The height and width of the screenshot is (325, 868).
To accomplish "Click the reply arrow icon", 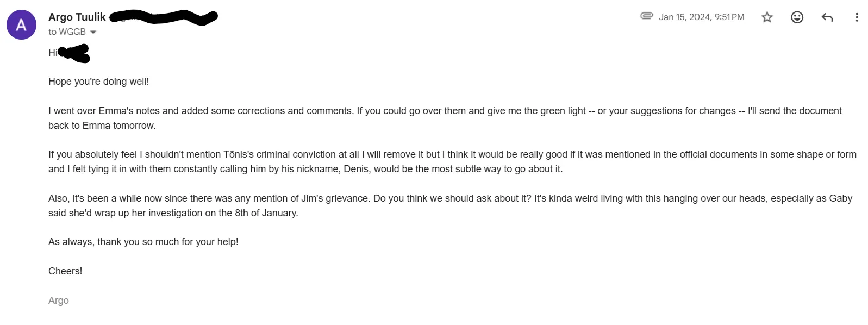I will (827, 17).
